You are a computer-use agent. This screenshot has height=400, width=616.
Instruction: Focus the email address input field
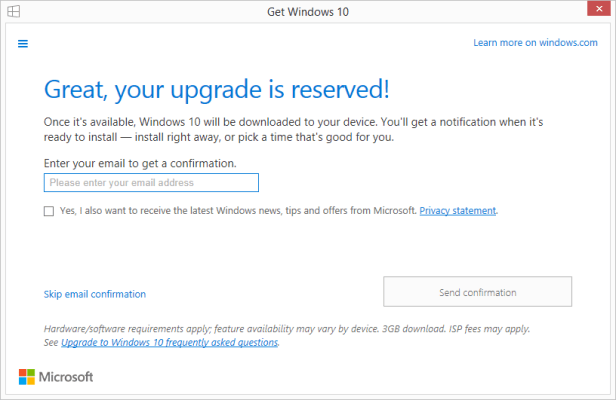(x=151, y=182)
